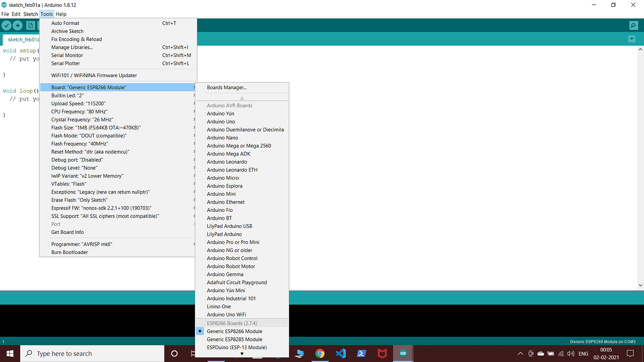Expand the Erase Flash Only Sketch submenu
Viewport: 644px width, 362px height.
[118, 200]
